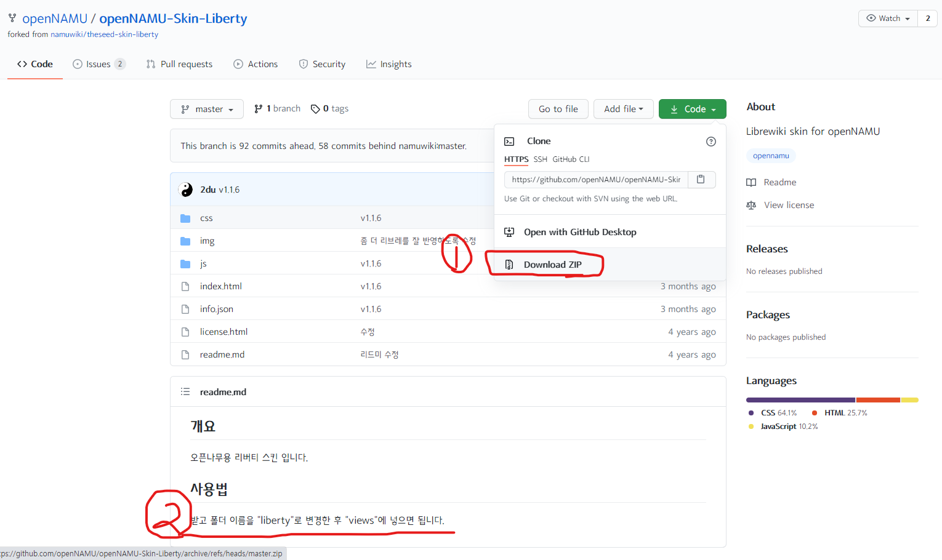Click the readme.md file icon

point(185,354)
